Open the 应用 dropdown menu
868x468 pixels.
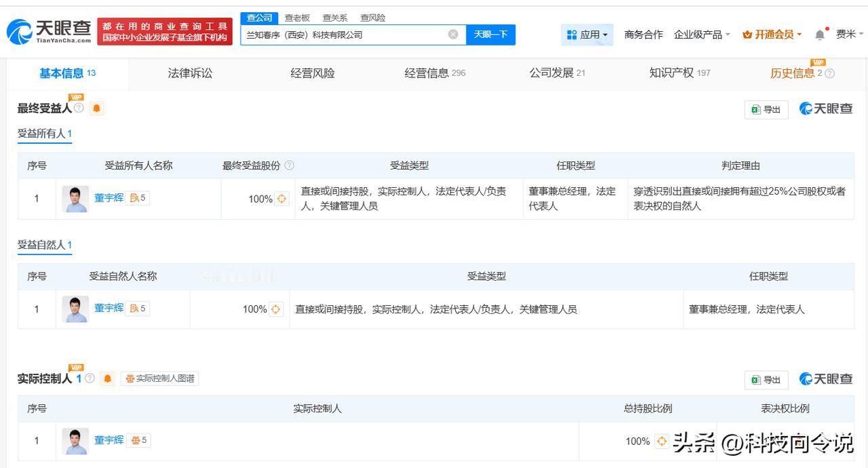pos(587,35)
